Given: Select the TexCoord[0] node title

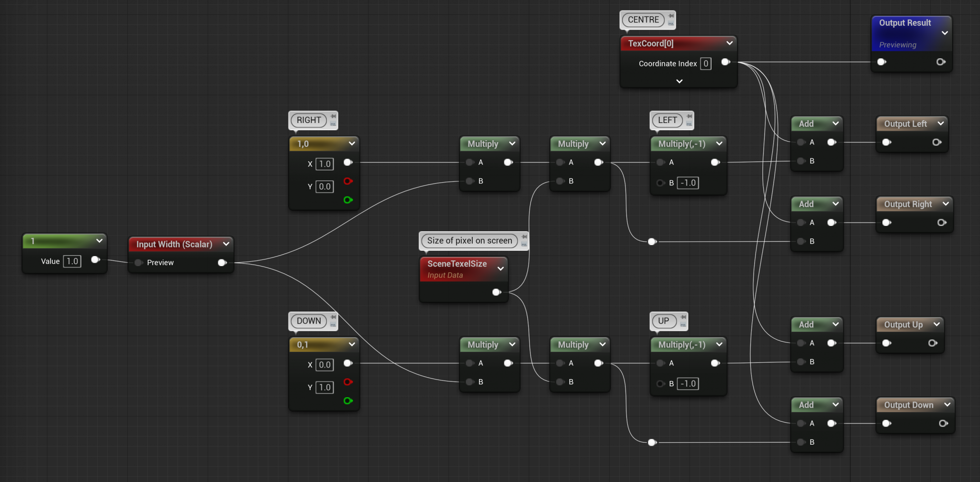Looking at the screenshot, I should [x=651, y=43].
